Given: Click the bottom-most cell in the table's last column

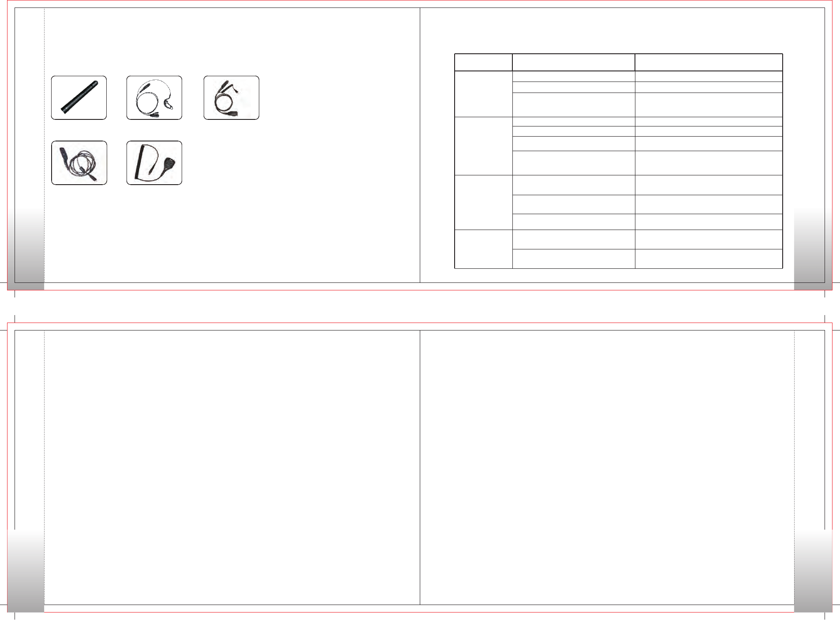Looking at the screenshot, I should click(x=709, y=259).
